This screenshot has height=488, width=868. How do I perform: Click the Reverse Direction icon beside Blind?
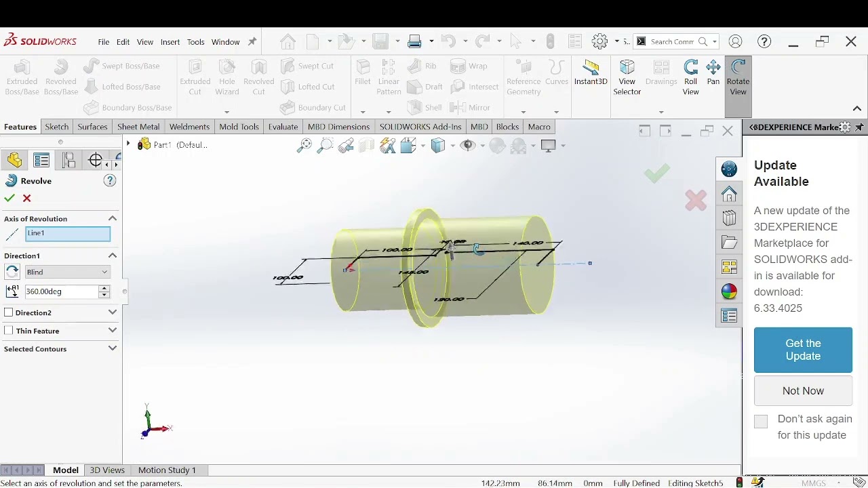point(12,272)
